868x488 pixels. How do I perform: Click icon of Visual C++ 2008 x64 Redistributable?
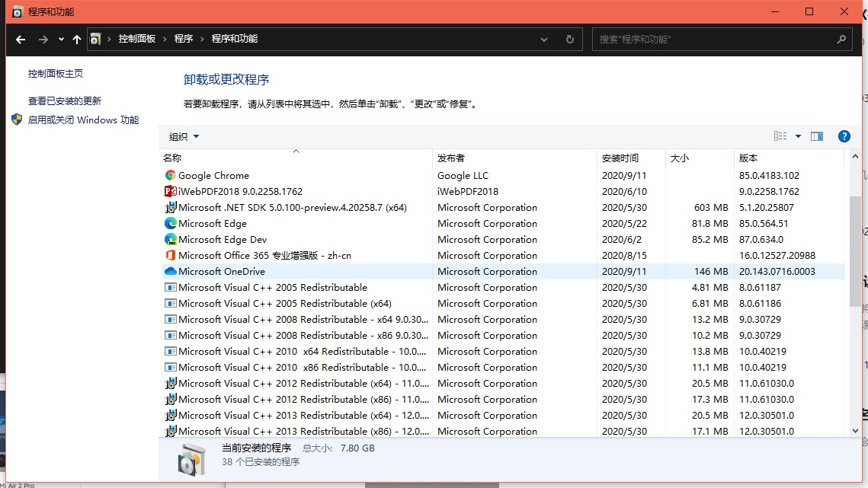[171, 319]
